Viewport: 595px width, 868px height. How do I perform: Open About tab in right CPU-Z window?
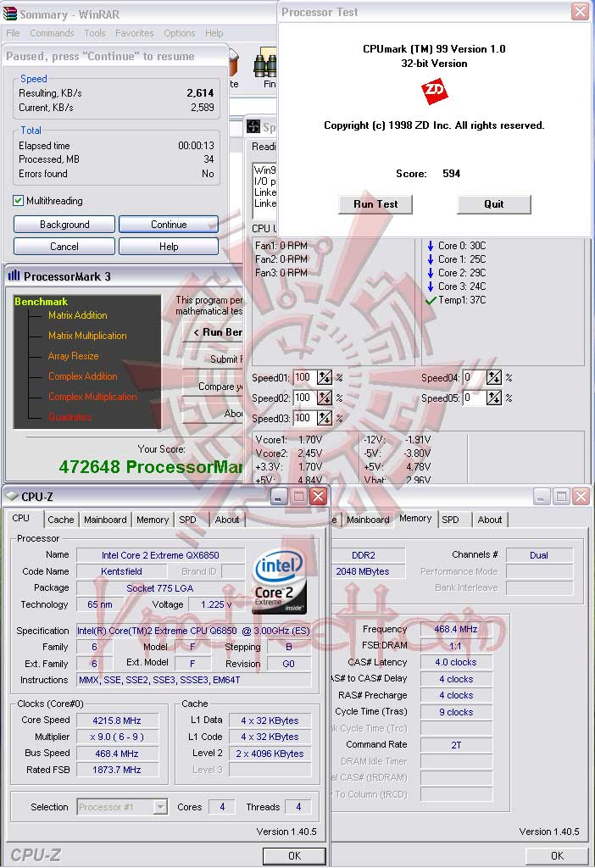[490, 520]
